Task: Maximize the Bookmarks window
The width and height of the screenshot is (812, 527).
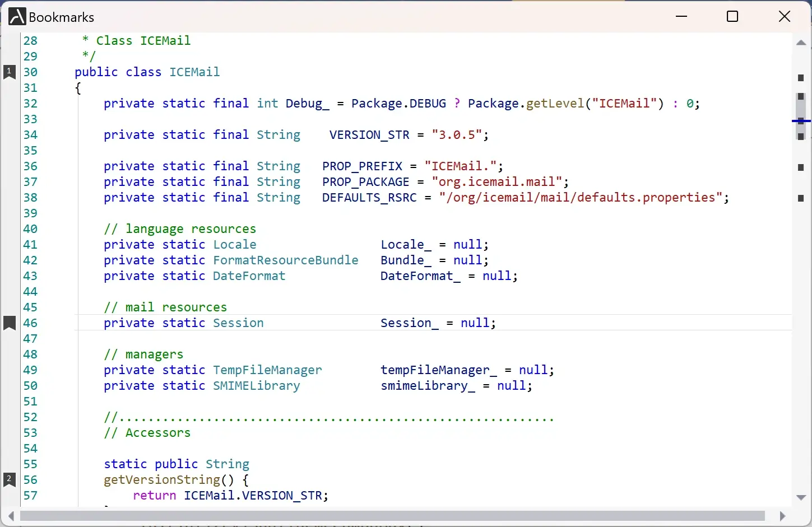Action: pos(732,17)
